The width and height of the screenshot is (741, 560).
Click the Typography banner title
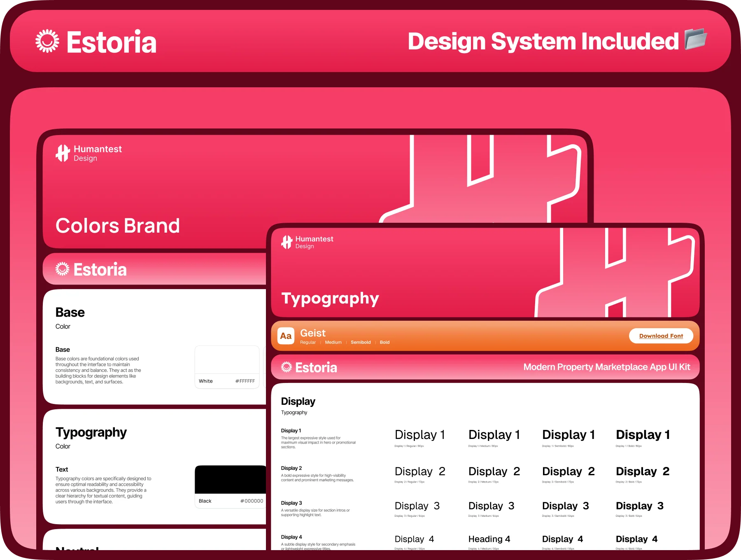[x=330, y=299]
